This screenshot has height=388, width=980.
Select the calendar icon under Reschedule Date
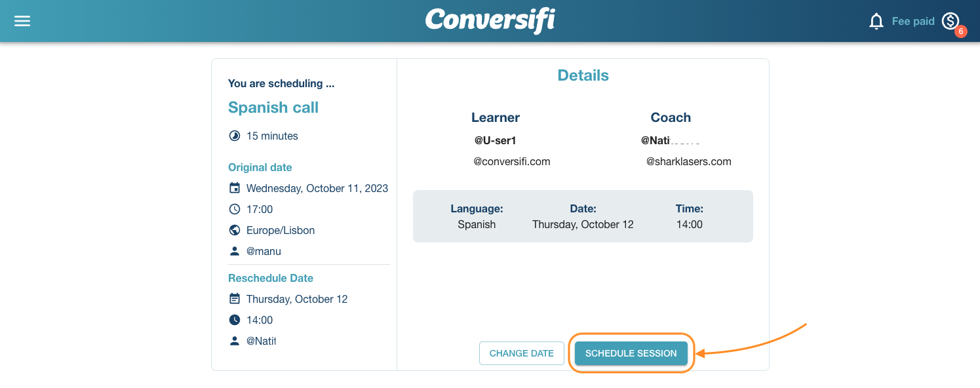pos(235,298)
